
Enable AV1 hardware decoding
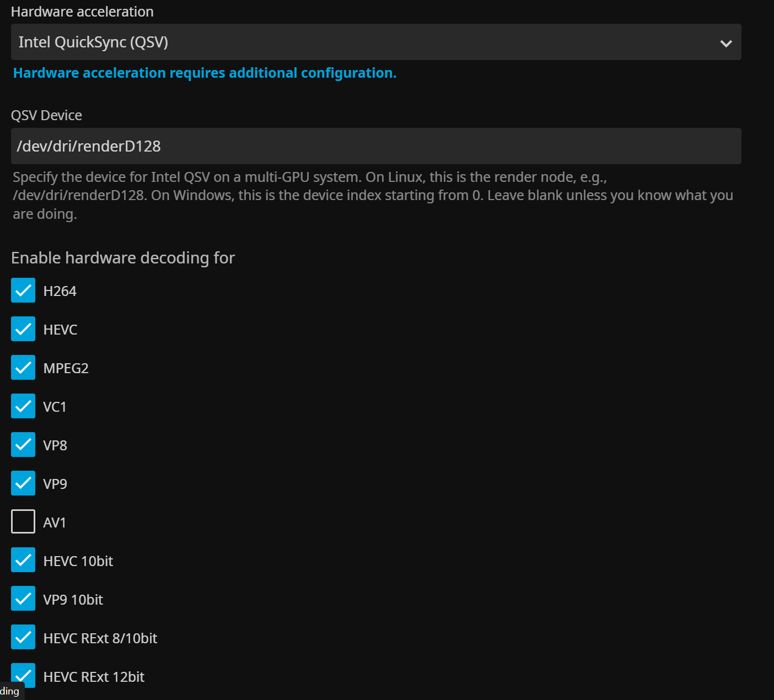(x=23, y=522)
